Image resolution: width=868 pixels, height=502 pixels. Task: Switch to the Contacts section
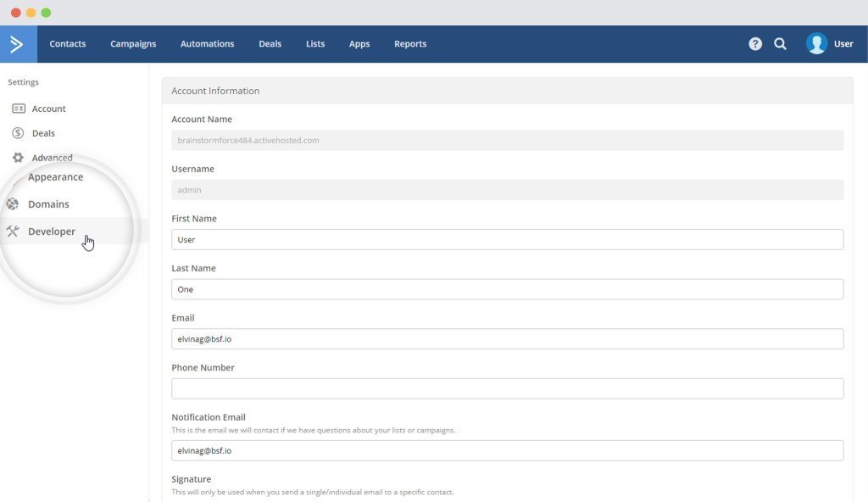tap(67, 43)
